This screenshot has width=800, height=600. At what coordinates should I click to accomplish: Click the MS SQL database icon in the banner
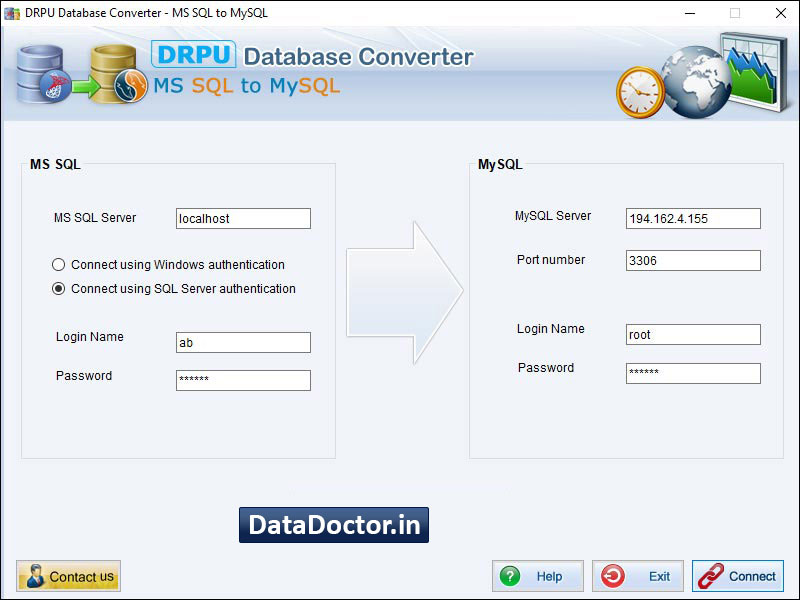[x=42, y=75]
